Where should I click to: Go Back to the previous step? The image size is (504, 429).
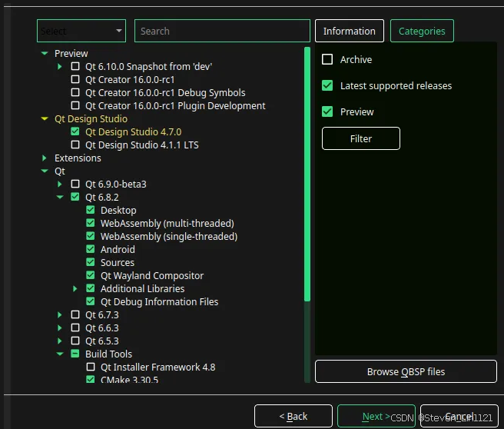(293, 416)
